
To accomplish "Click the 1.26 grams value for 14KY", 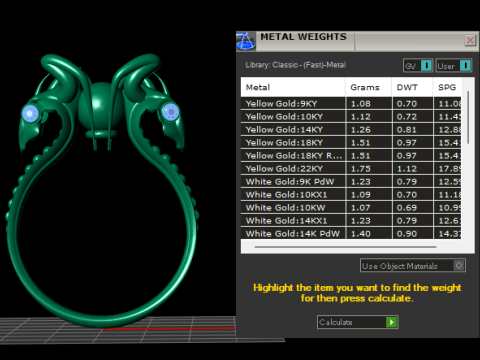I will point(361,130).
